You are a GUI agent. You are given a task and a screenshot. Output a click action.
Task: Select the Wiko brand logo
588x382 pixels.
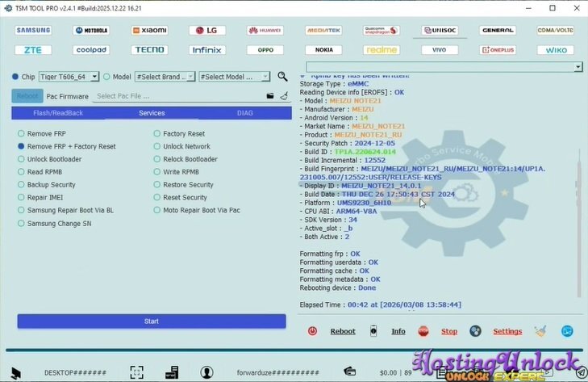tap(556, 50)
